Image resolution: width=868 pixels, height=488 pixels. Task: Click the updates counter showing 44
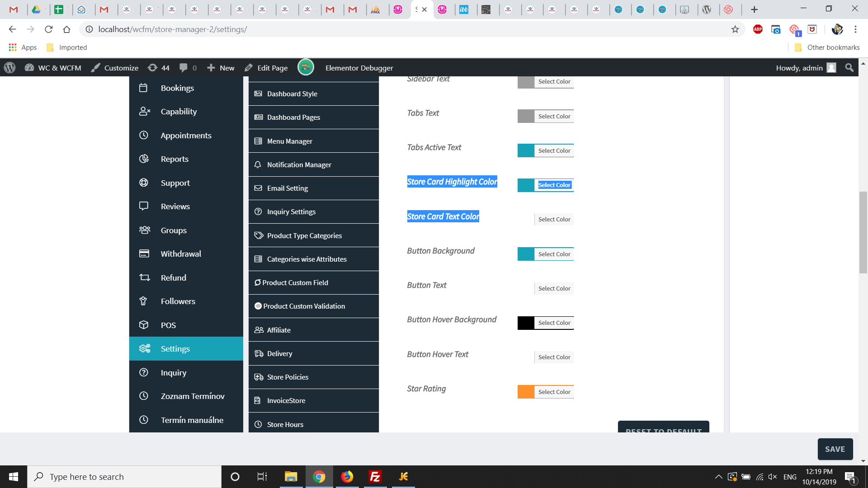tap(159, 68)
